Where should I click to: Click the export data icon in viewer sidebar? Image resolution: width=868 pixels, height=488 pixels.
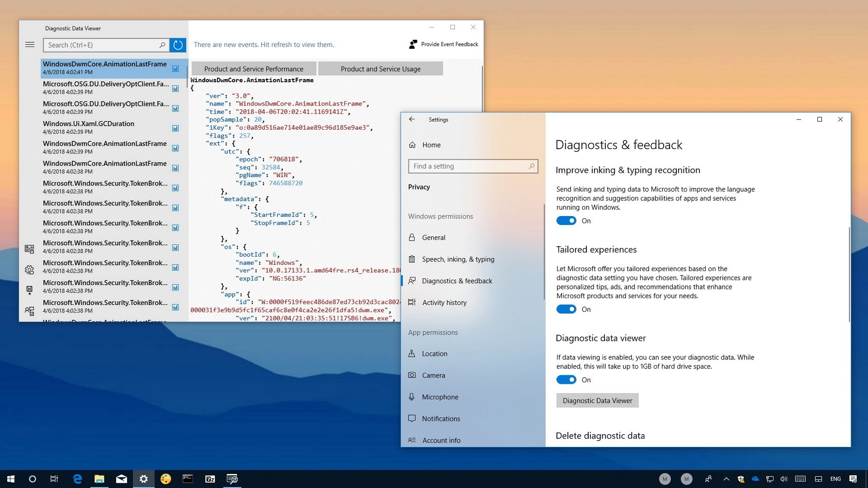tap(29, 290)
